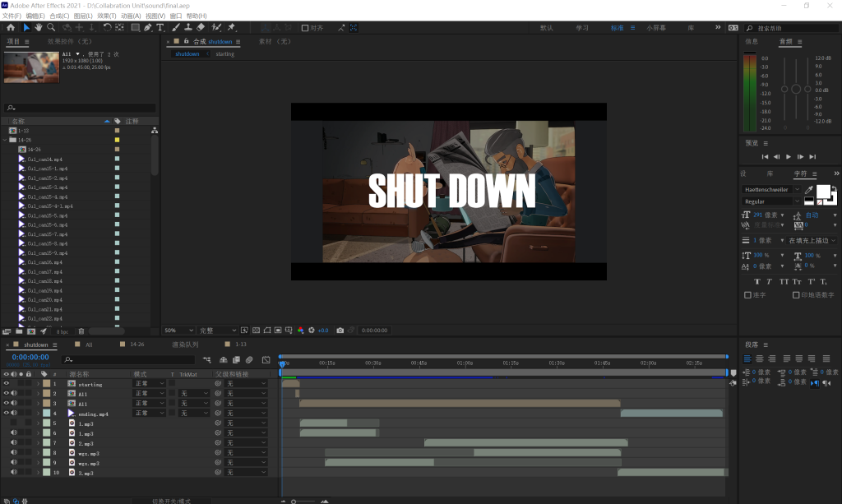Viewport: 842px width, 504px height.
Task: Click the white fill color swatch
Action: [822, 191]
